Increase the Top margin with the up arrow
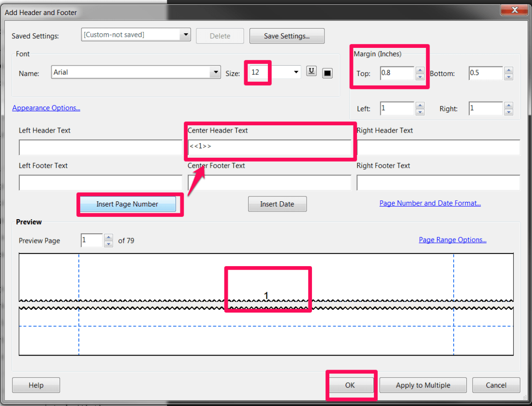The width and height of the screenshot is (532, 406). click(x=420, y=70)
